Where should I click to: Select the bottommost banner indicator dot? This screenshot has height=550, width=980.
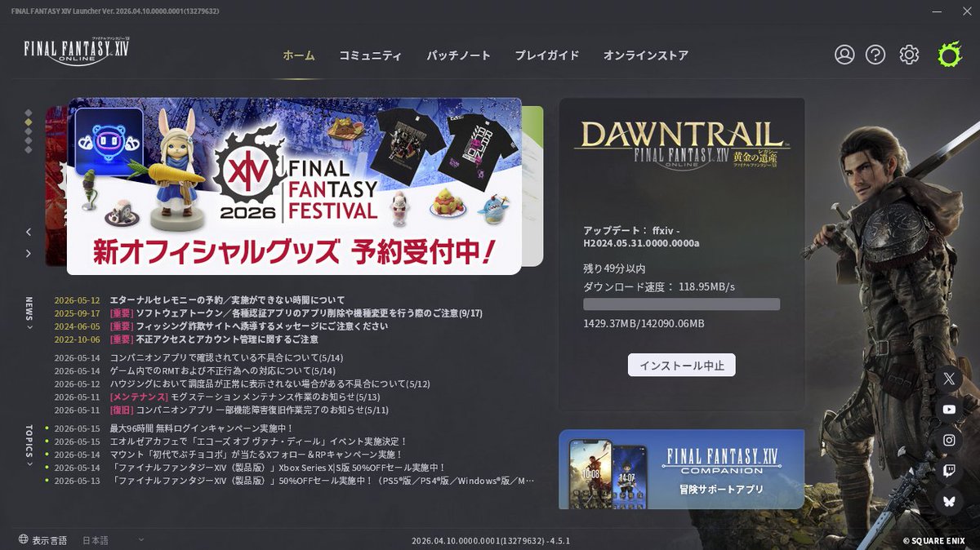[x=29, y=149]
